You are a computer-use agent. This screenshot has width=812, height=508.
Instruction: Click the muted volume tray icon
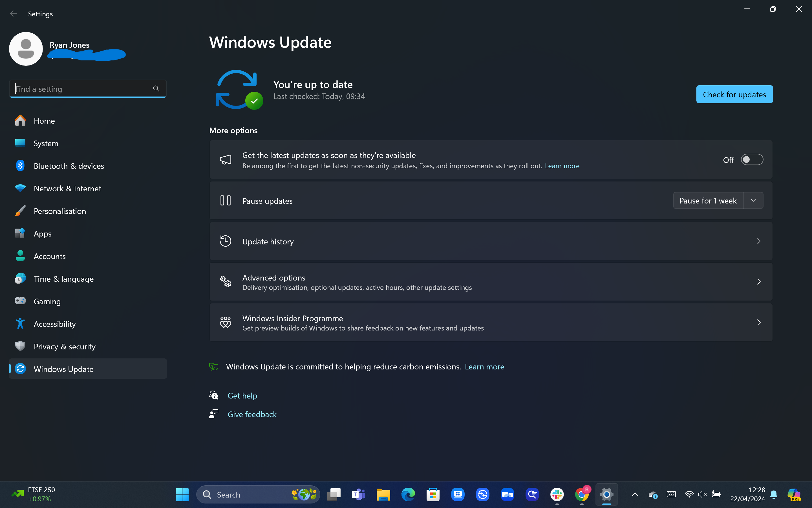pos(702,494)
